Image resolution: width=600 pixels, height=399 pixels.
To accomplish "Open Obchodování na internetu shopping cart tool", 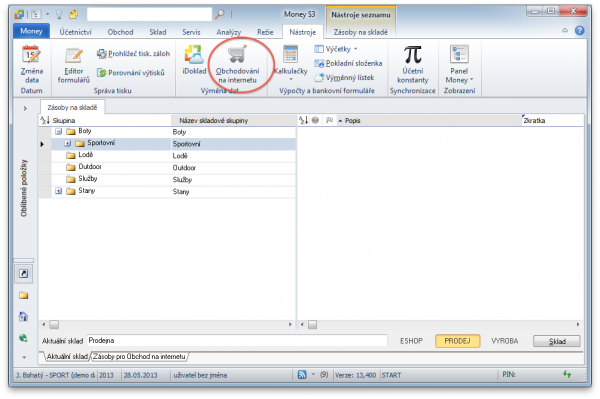I will [x=237, y=64].
